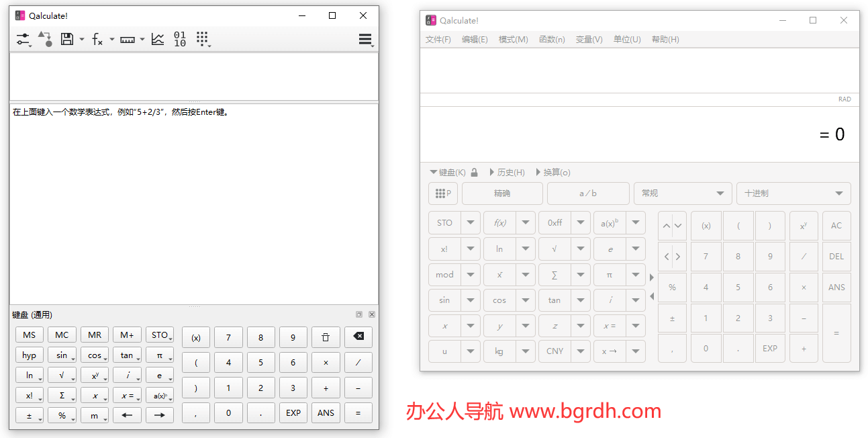Screen dimensions: 868x438
Task: Open the 十进制 number base dropdown
Action: click(793, 193)
